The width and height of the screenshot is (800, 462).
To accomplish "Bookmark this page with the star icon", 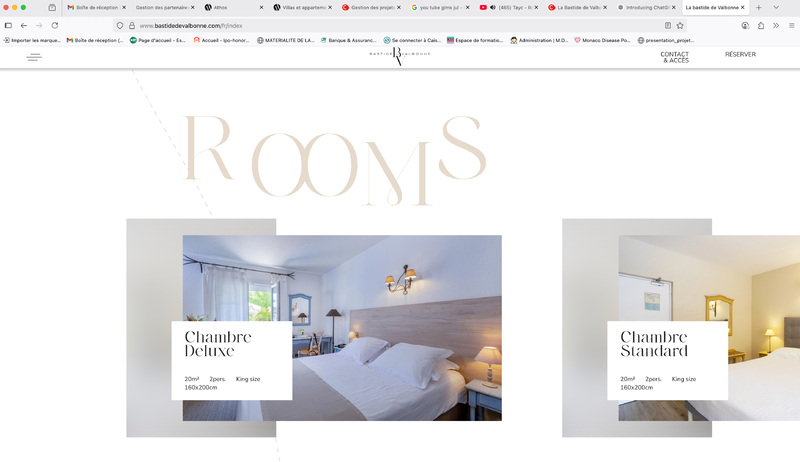I will pos(680,25).
